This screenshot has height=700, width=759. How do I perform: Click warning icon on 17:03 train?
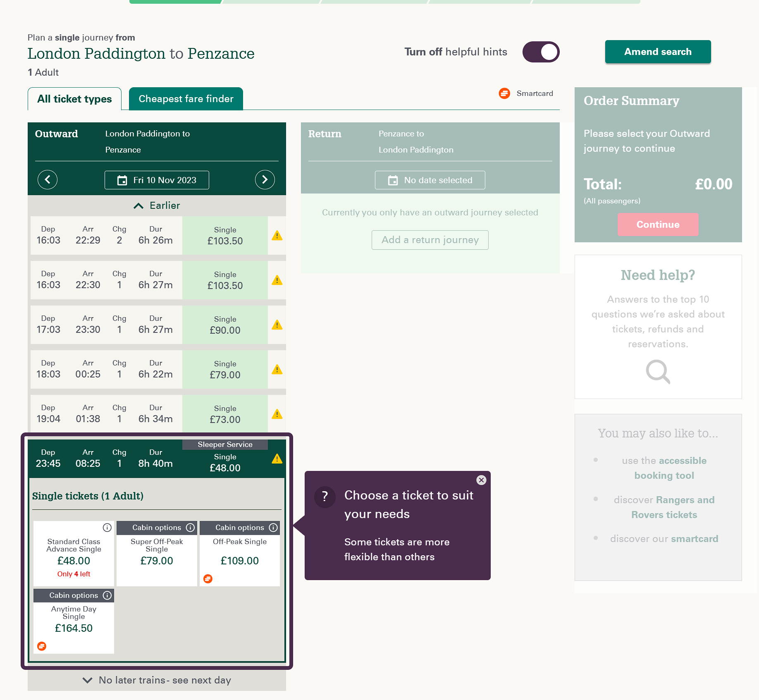277,325
